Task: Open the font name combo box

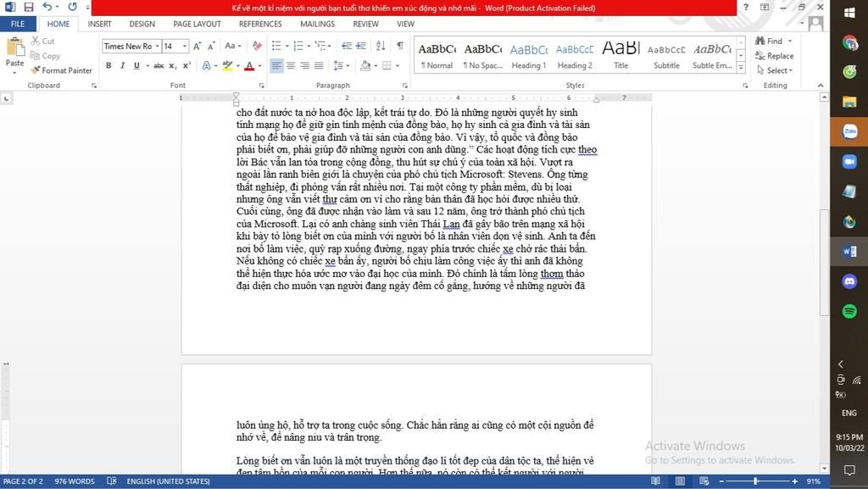Action: (x=131, y=46)
